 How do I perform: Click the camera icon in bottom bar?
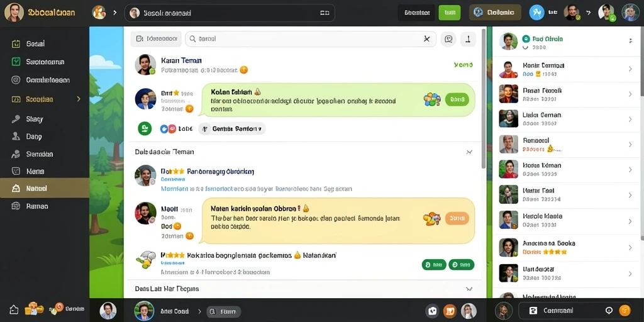point(432,311)
